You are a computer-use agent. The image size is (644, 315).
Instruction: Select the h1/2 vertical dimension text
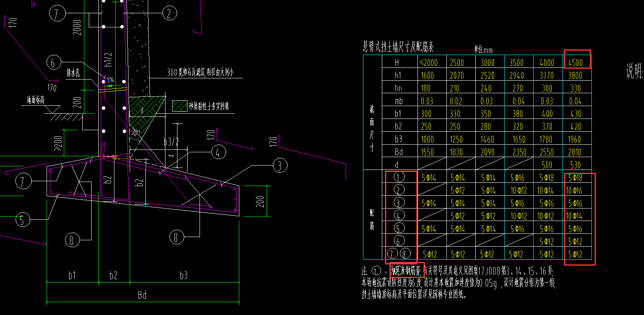[x=108, y=59]
